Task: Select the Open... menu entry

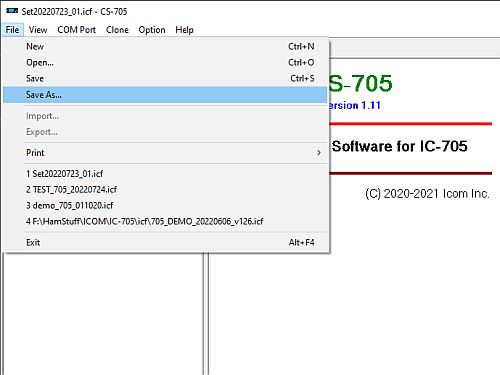Action: point(165,62)
